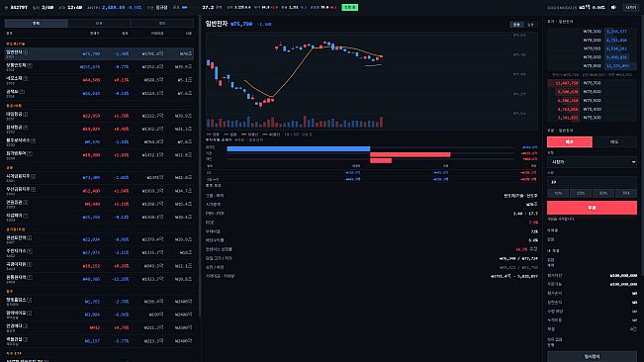
Task: Click the max quantity button after 50%
Action: [625, 193]
